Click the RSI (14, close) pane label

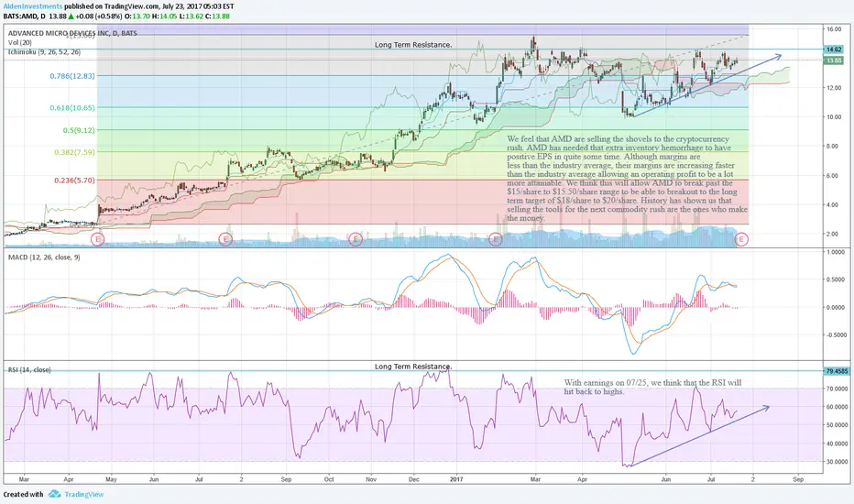(29, 370)
